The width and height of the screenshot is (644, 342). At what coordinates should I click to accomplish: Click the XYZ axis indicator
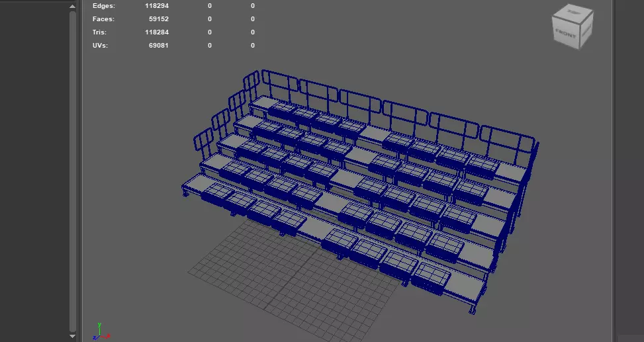(101, 331)
